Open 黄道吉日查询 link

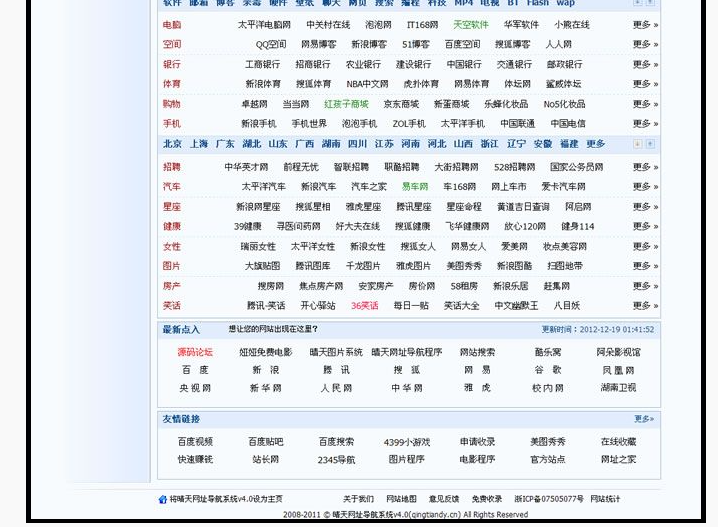(x=523, y=207)
